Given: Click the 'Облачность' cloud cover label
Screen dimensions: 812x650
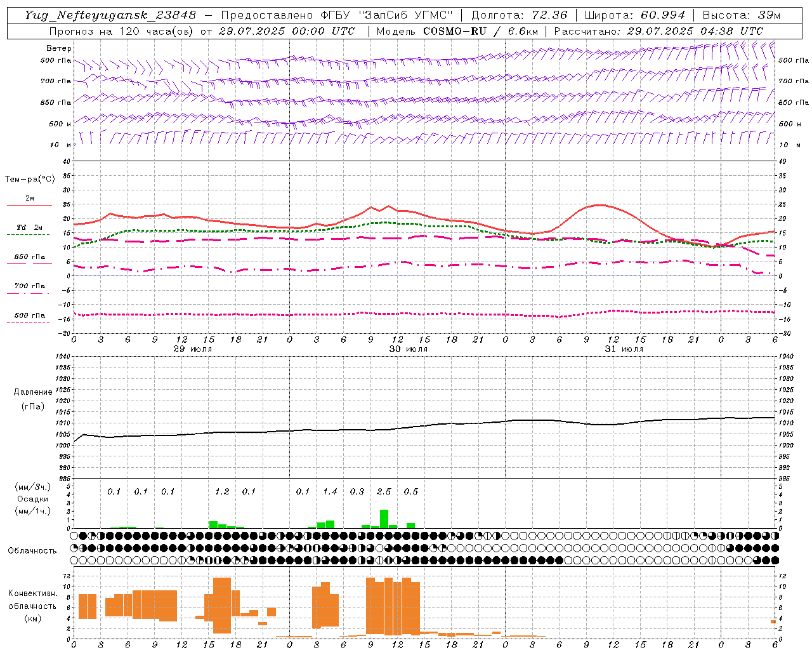Looking at the screenshot, I should click(x=32, y=551).
